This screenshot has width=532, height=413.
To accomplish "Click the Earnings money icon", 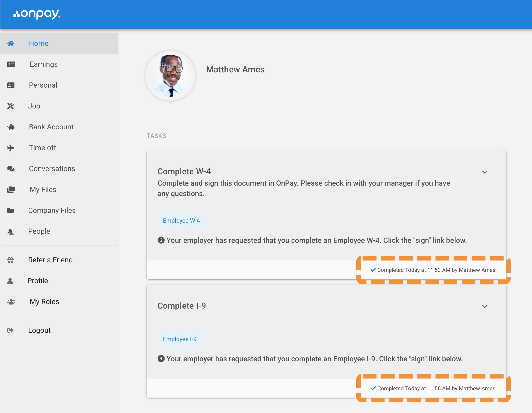I will pos(11,64).
